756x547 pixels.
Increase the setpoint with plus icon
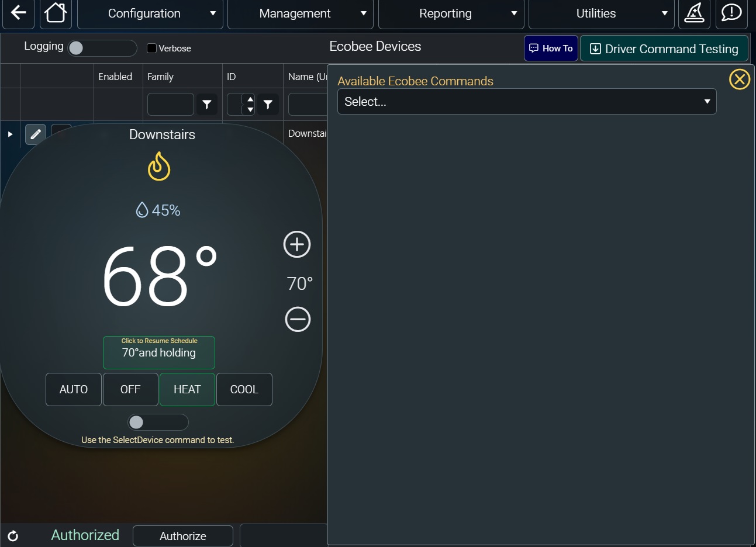pos(297,244)
